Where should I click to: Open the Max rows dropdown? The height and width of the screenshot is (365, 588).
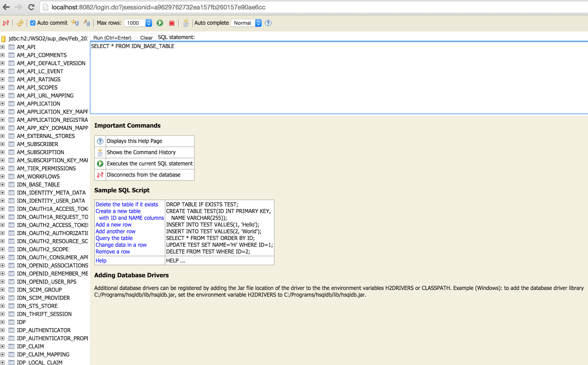point(138,23)
